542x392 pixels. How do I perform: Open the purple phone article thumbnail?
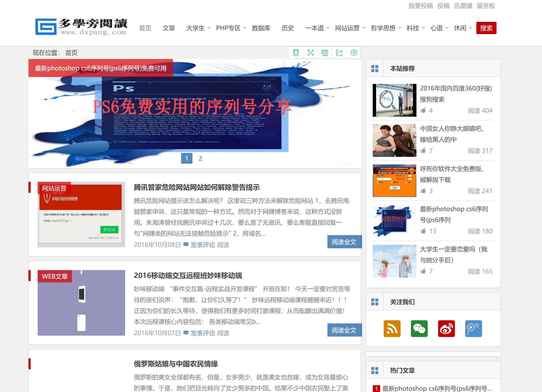(x=81, y=303)
